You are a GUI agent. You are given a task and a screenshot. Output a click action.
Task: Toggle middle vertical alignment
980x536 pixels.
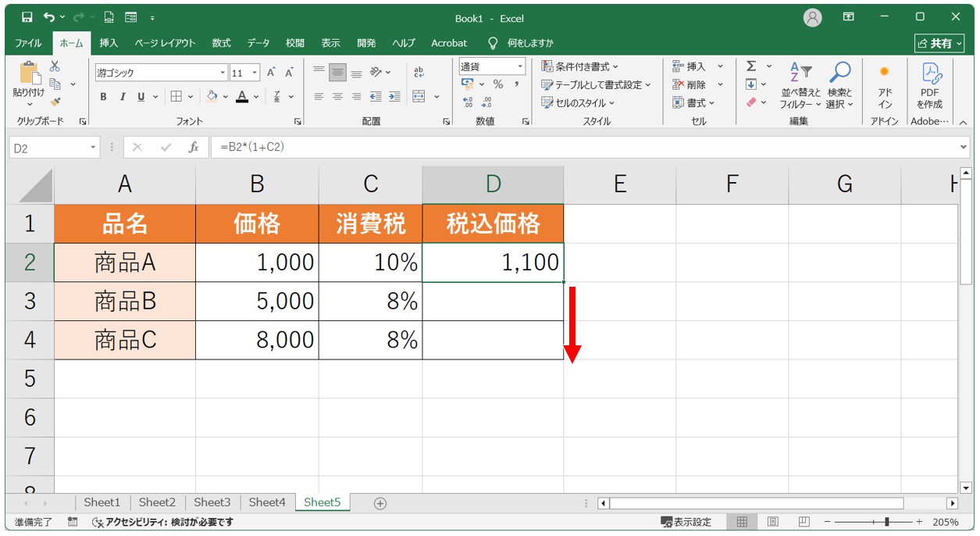tap(337, 72)
